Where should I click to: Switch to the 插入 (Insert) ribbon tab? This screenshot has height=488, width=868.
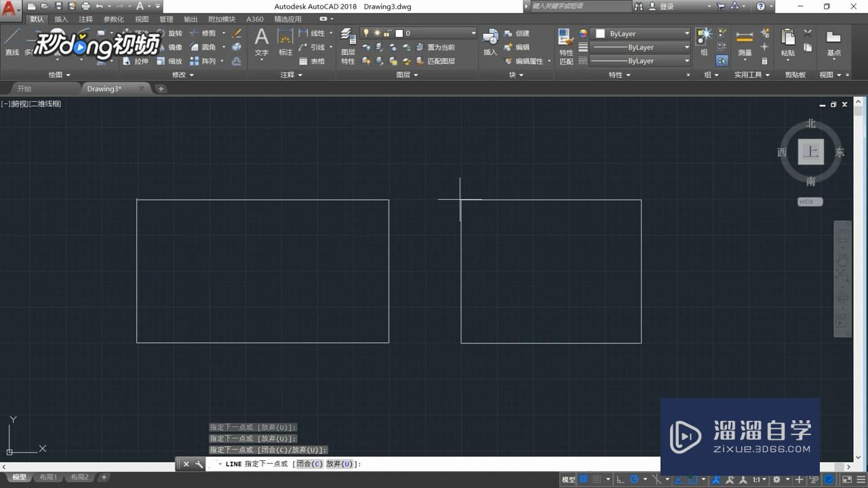pyautogui.click(x=60, y=19)
